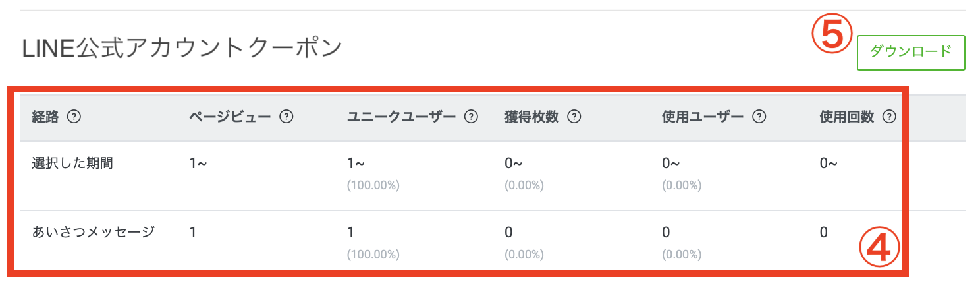Click the 獲得枚数 column header label

click(x=531, y=117)
